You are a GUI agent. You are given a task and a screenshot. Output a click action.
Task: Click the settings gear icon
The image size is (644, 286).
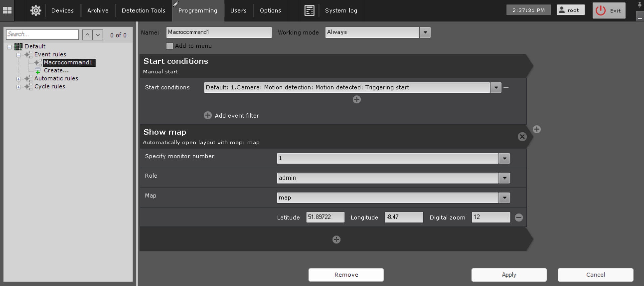click(36, 11)
